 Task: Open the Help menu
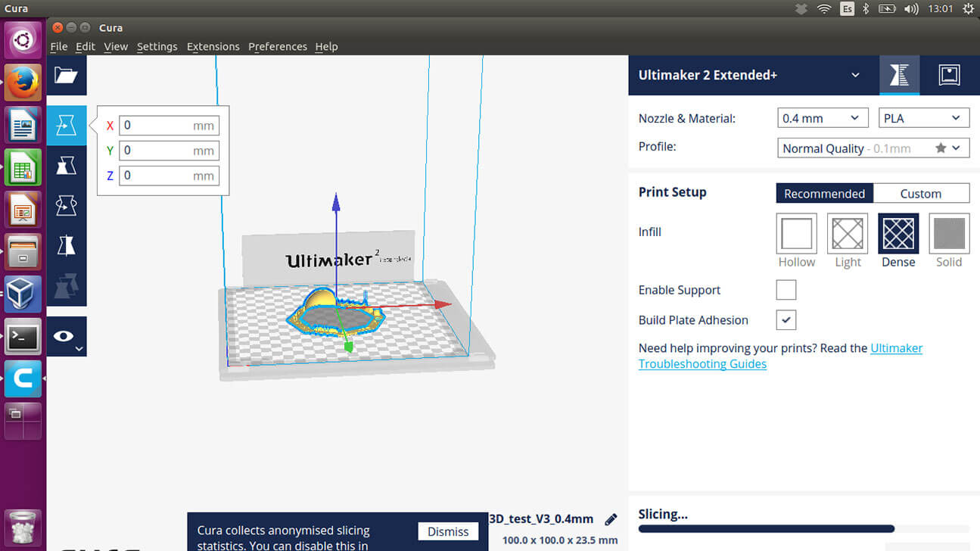tap(326, 46)
